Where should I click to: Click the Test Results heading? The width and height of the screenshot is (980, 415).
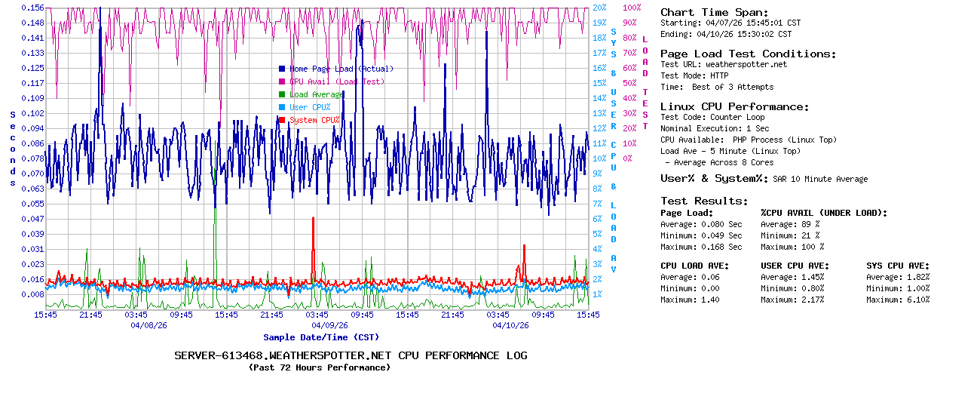tap(704, 201)
